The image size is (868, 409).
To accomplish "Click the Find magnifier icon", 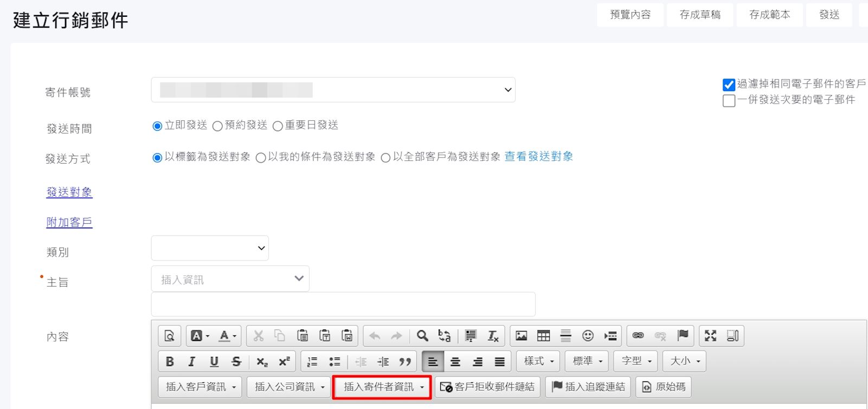I will (x=422, y=336).
